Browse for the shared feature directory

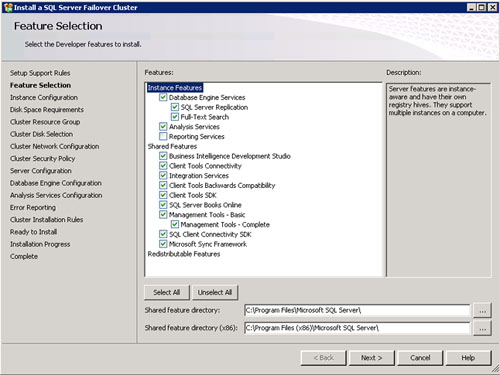point(482,311)
